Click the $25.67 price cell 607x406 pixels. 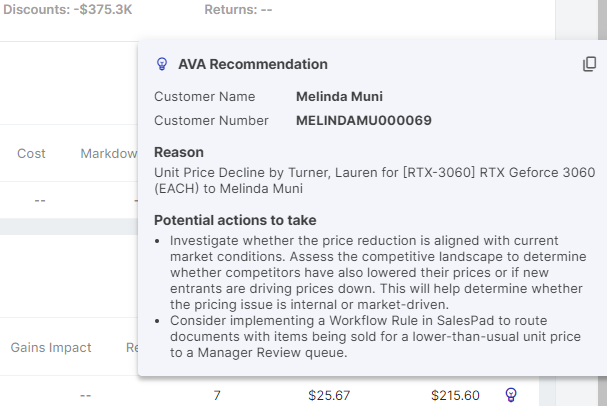329,395
